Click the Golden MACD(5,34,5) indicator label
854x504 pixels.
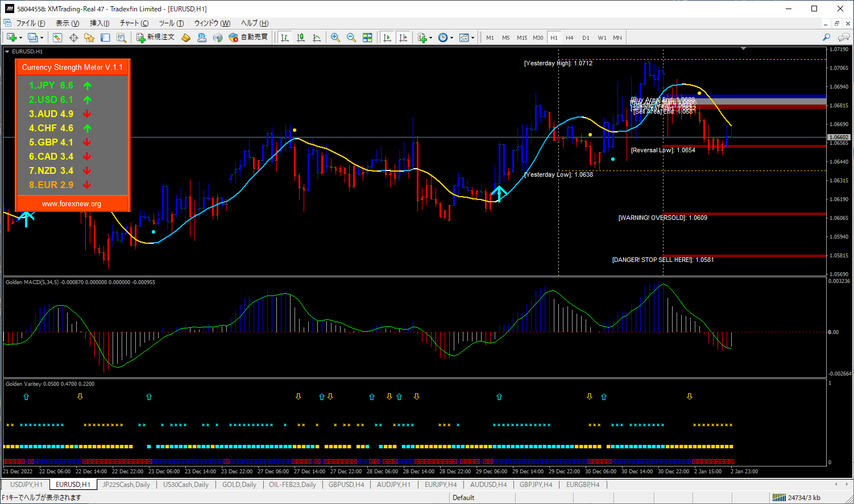tap(80, 282)
